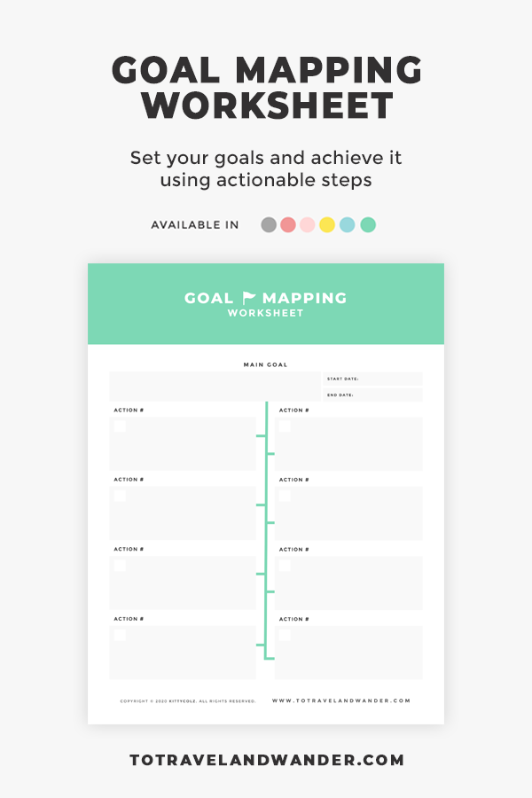Click the Start Date field
Screen dimensions: 532x798
tap(372, 379)
